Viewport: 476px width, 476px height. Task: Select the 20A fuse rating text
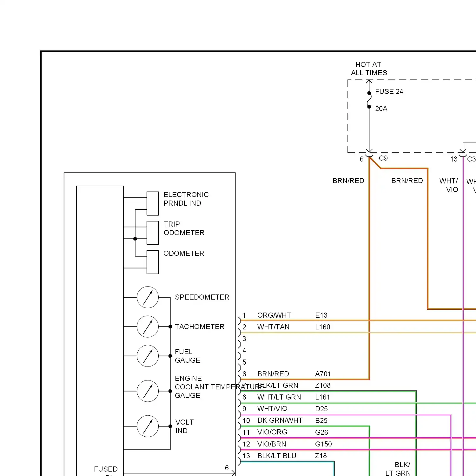(x=381, y=109)
